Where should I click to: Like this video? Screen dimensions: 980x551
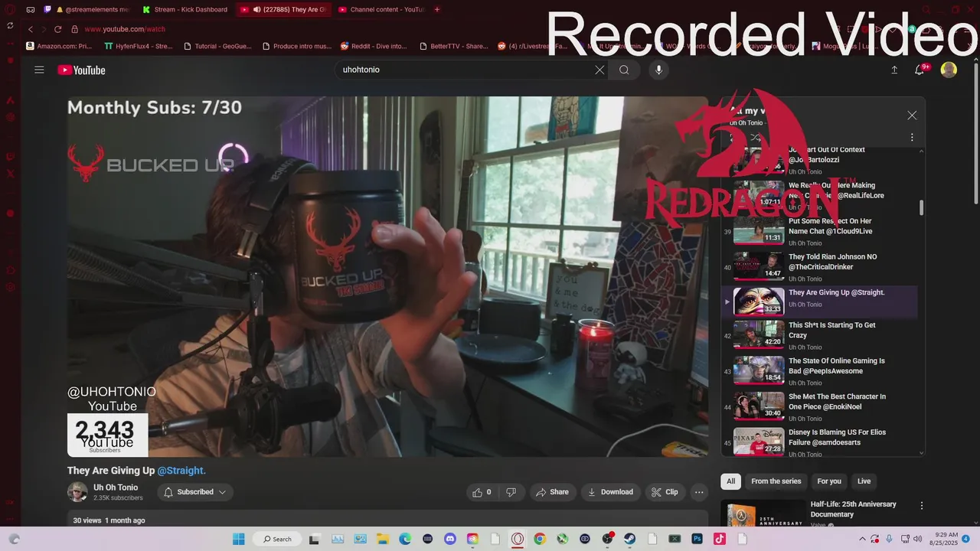coord(482,492)
